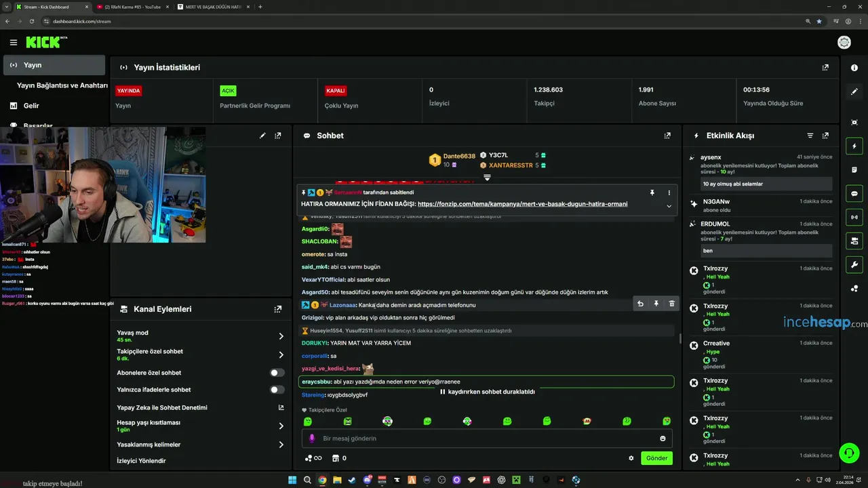Click username eraycsbbu in chat
This screenshot has width=868, height=488.
[316, 382]
